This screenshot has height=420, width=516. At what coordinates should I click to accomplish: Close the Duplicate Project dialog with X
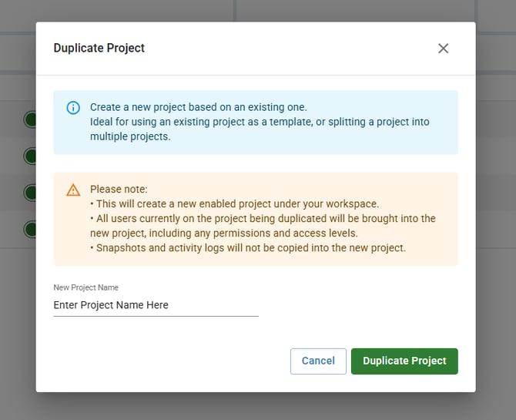(443, 49)
